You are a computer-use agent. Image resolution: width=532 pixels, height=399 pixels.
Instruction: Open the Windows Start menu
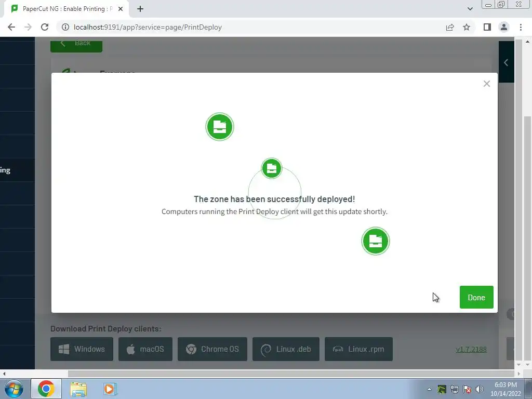14,389
